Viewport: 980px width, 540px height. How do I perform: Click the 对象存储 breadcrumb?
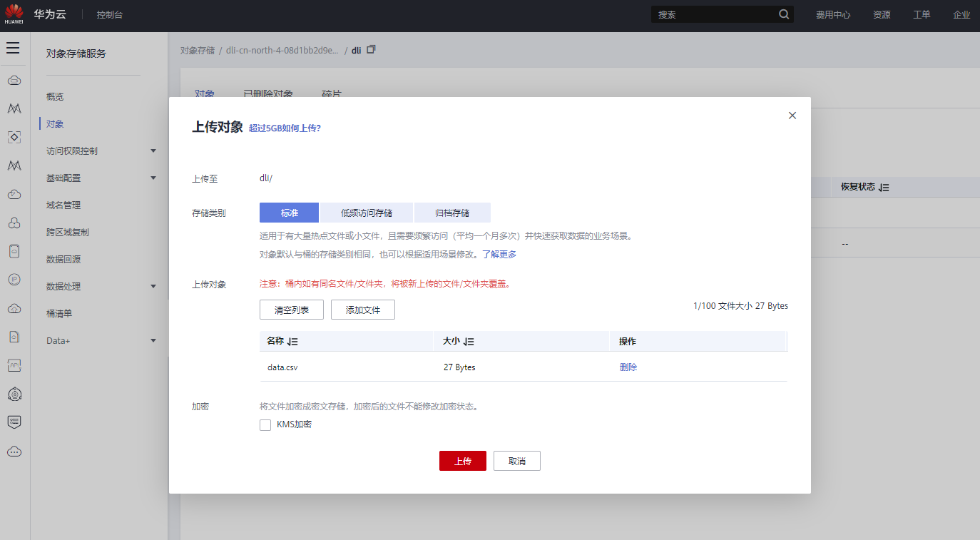pyautogui.click(x=197, y=51)
